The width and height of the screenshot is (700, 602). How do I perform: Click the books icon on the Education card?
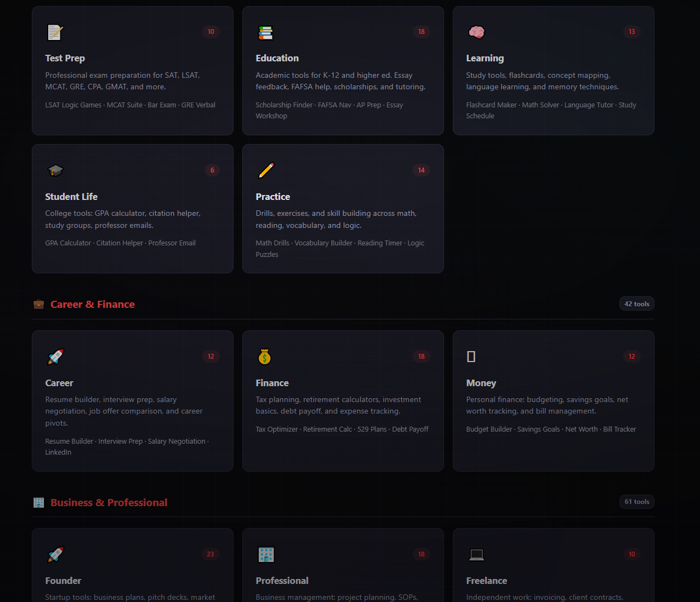tap(265, 32)
